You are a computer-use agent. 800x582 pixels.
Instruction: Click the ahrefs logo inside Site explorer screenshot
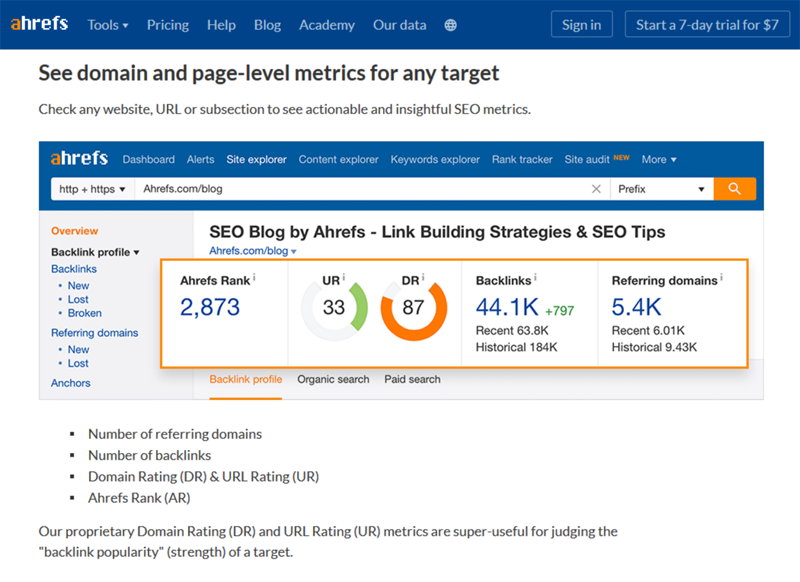(x=79, y=158)
